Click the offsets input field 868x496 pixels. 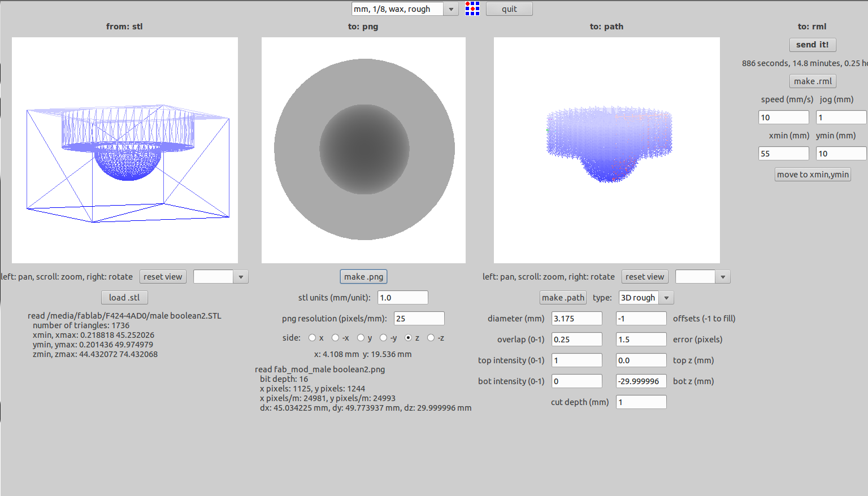(641, 319)
